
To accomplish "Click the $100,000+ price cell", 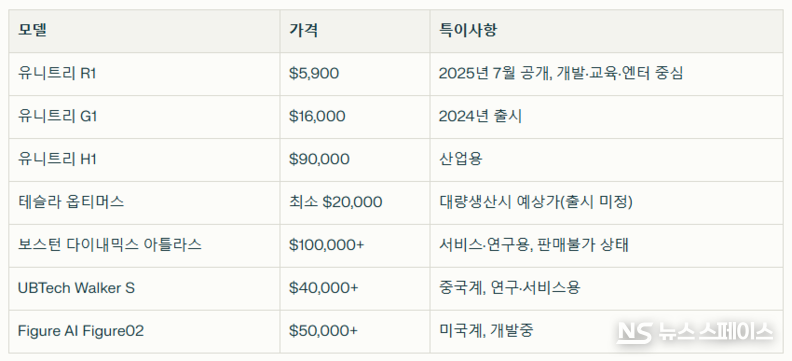I will (x=355, y=245).
